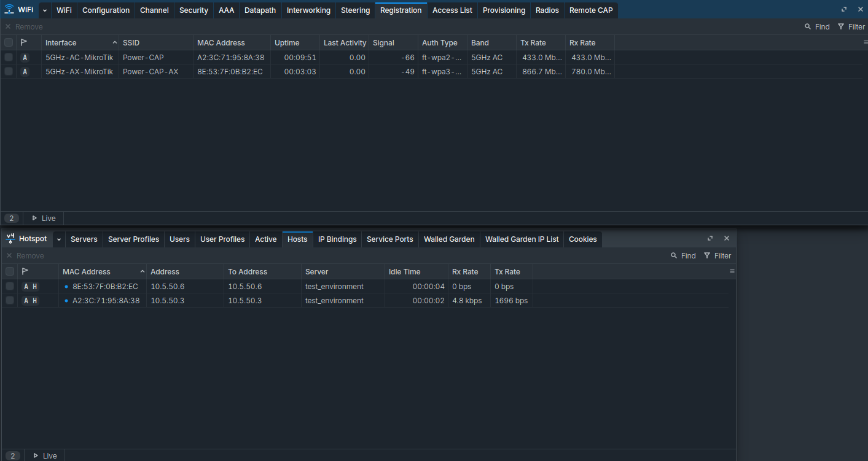
Task: Open the Cookies tab
Action: click(582, 239)
